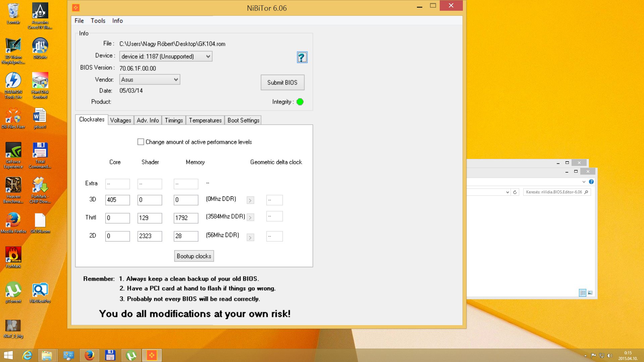Select Assassins Creed IV desktop shortcut
The height and width of the screenshot is (362, 644).
[x=40, y=16]
